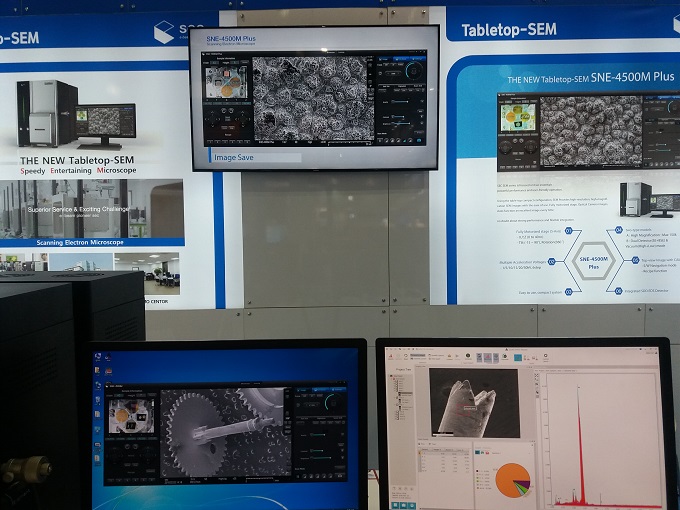Click the red icon at far left of EDS toolbar
This screenshot has width=680, height=510.
391,356
